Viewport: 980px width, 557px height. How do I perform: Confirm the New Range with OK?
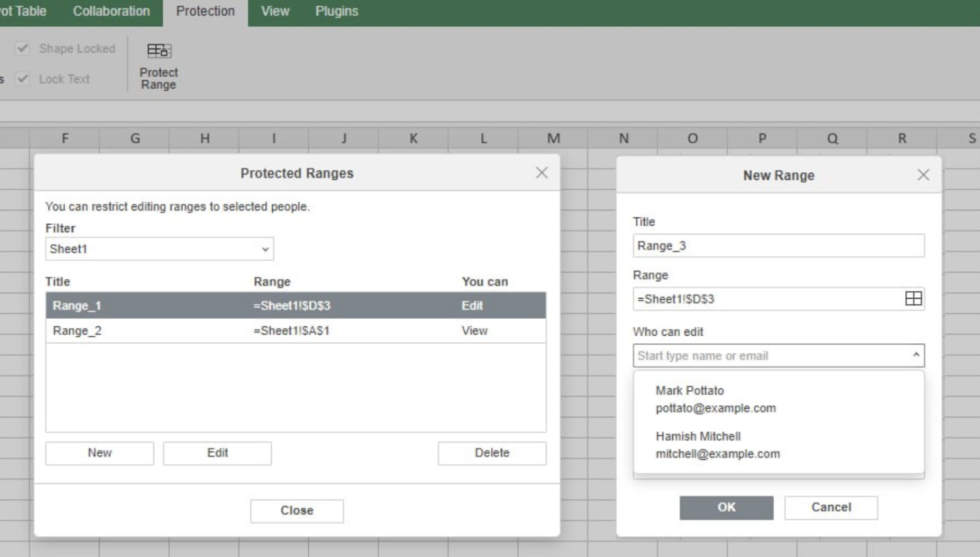(727, 507)
